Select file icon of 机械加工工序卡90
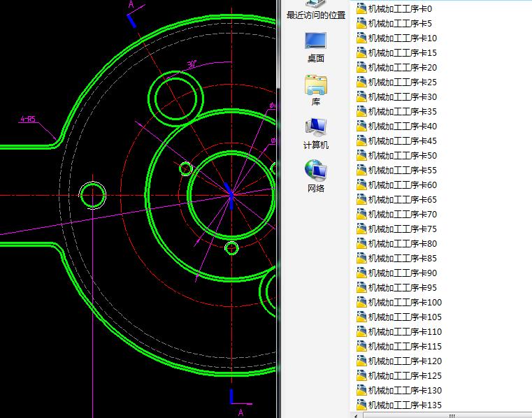Screen dimensions: 532x418 click(x=361, y=273)
